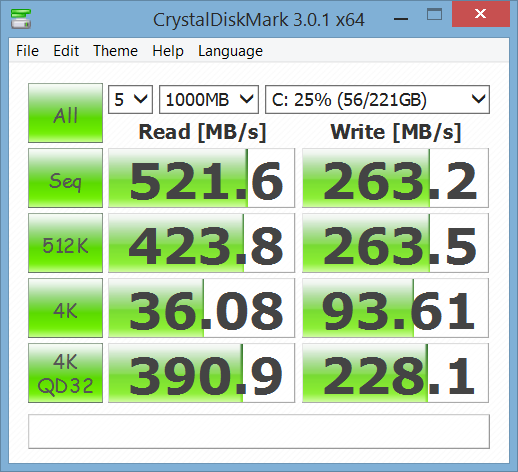Image resolution: width=518 pixels, height=472 pixels.
Task: Click the 512K read result 423.8
Action: pos(201,243)
